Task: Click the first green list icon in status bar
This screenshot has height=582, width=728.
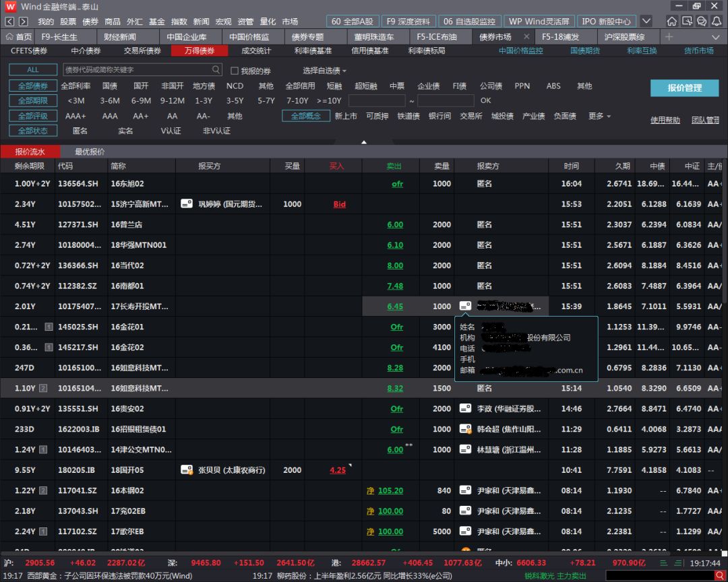Action: (663, 563)
